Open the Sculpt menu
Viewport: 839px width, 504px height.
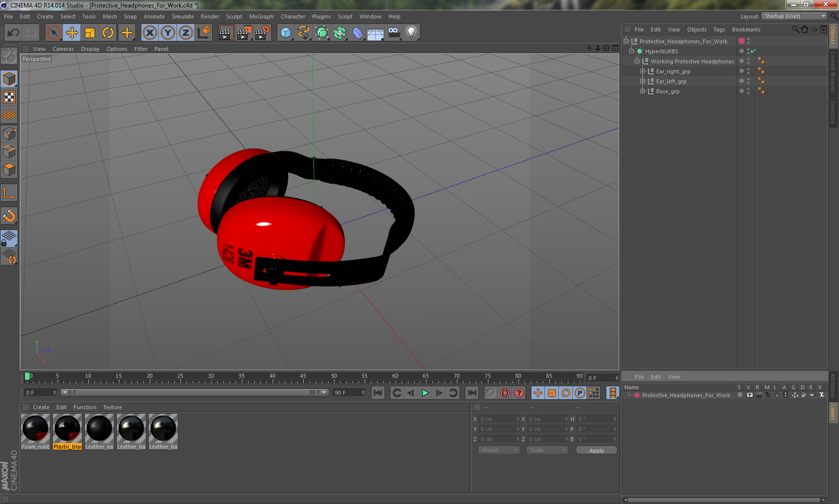(x=234, y=16)
